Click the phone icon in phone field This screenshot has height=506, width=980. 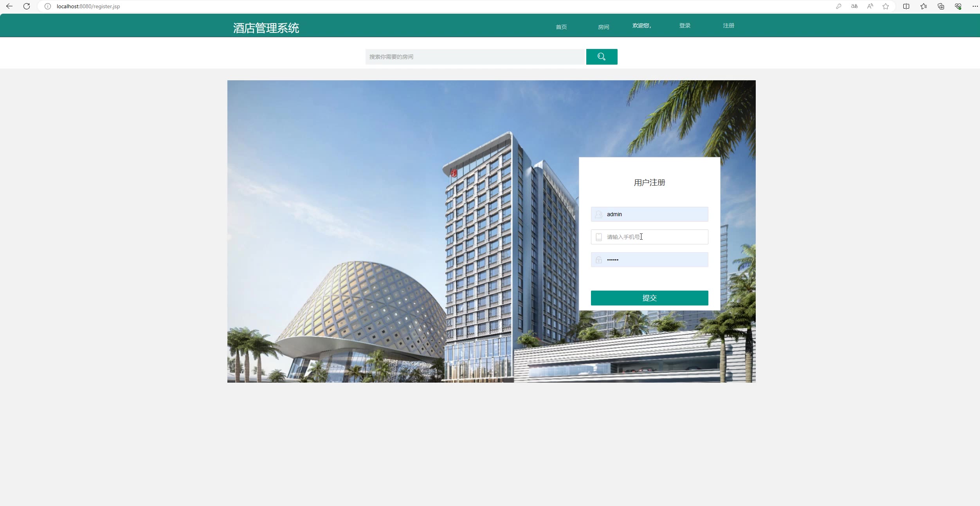click(x=599, y=237)
